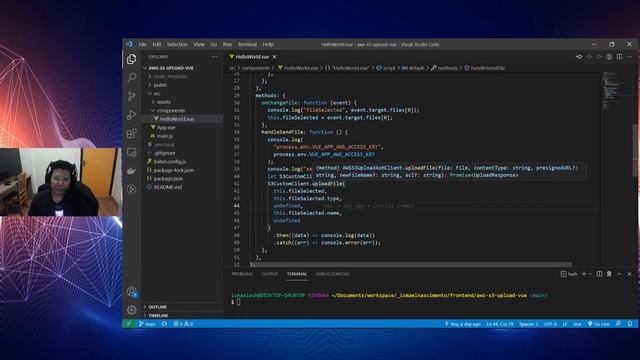The image size is (640, 360).
Task: Click the open changes icon in editor toolbar
Action: (579, 57)
